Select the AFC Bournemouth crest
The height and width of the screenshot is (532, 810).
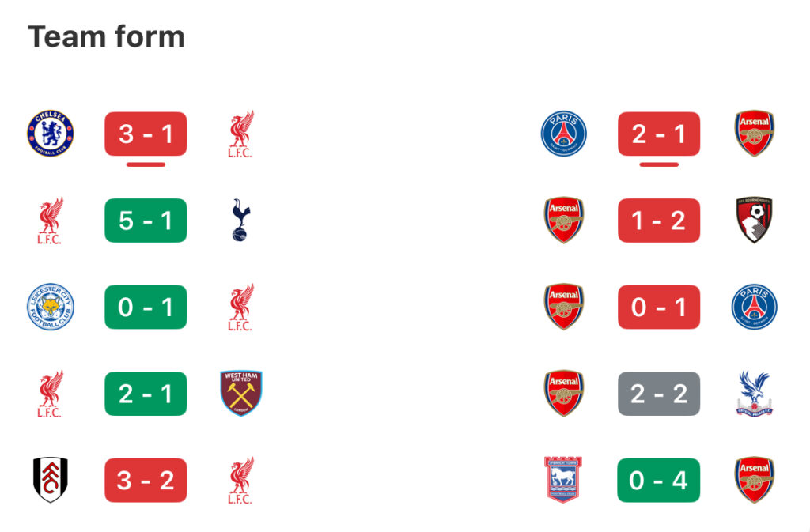(x=754, y=219)
